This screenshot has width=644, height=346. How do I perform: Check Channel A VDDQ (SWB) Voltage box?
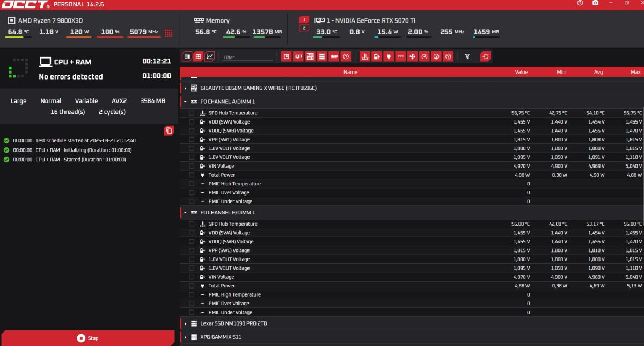tap(192, 131)
